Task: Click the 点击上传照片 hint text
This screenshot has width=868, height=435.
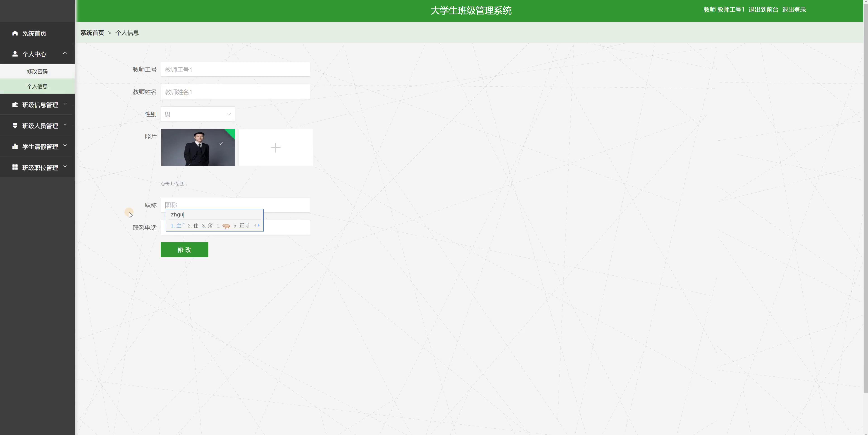Action: (174, 184)
